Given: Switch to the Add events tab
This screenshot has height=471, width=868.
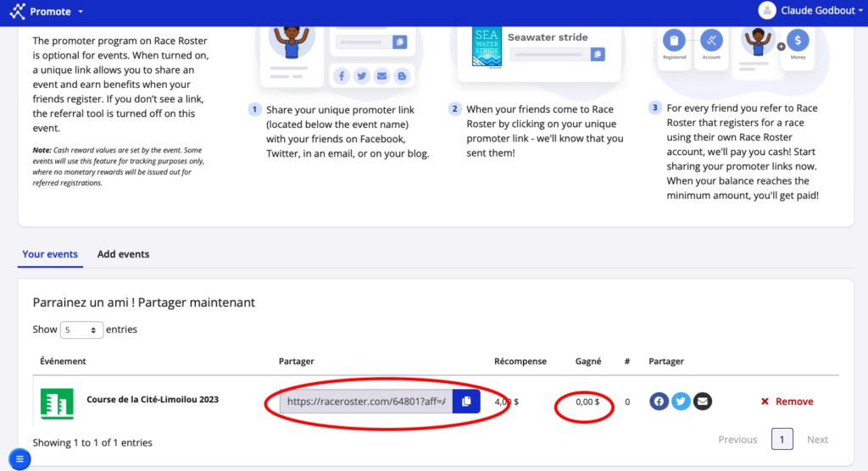Looking at the screenshot, I should (x=123, y=254).
